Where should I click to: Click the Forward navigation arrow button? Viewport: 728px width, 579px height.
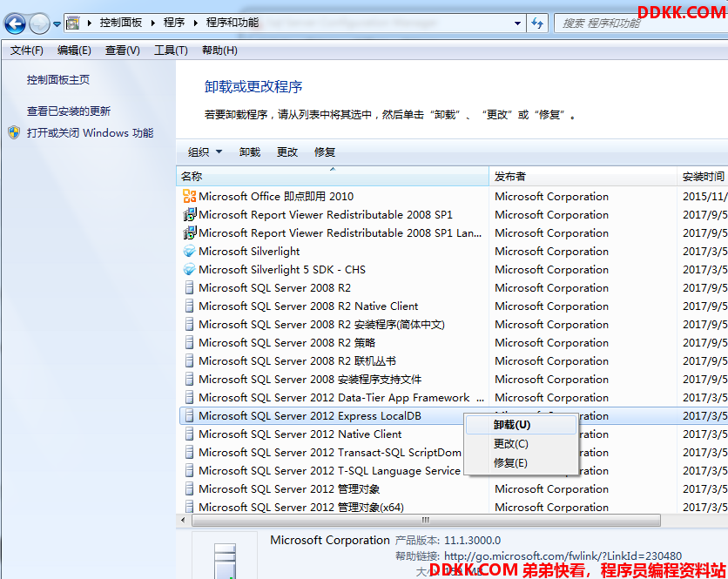tap(39, 24)
